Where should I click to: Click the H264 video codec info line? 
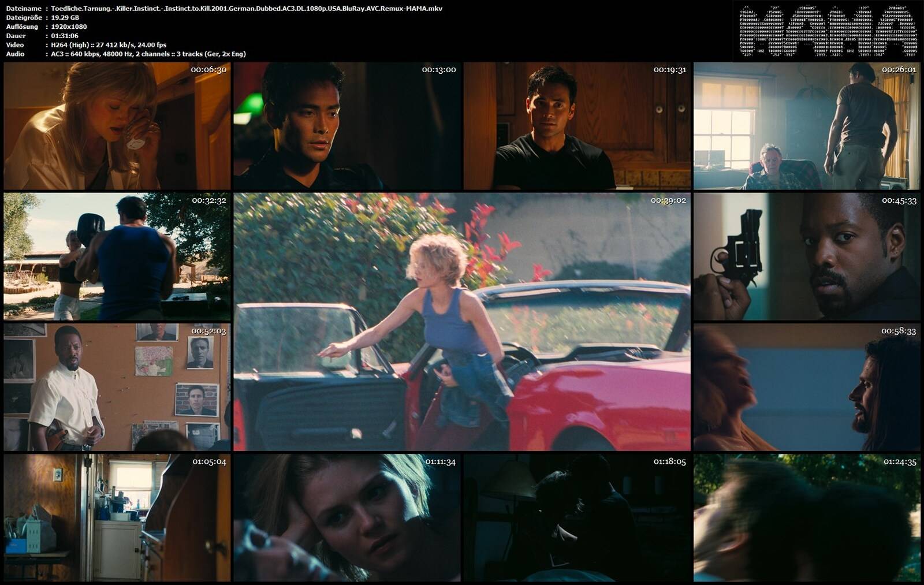109,44
